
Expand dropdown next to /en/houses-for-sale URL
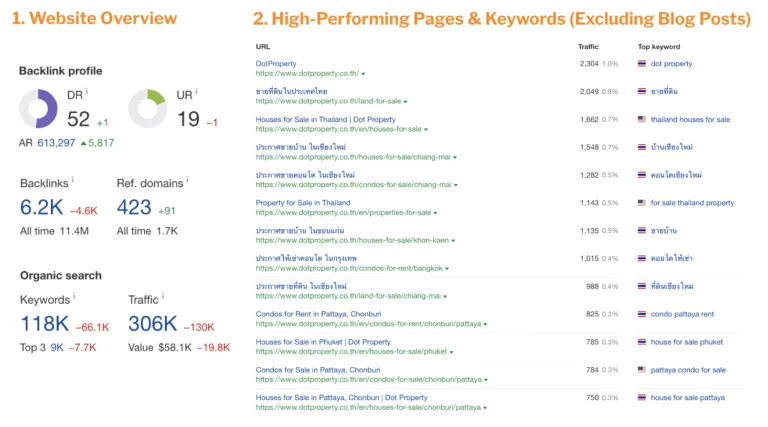tap(426, 130)
